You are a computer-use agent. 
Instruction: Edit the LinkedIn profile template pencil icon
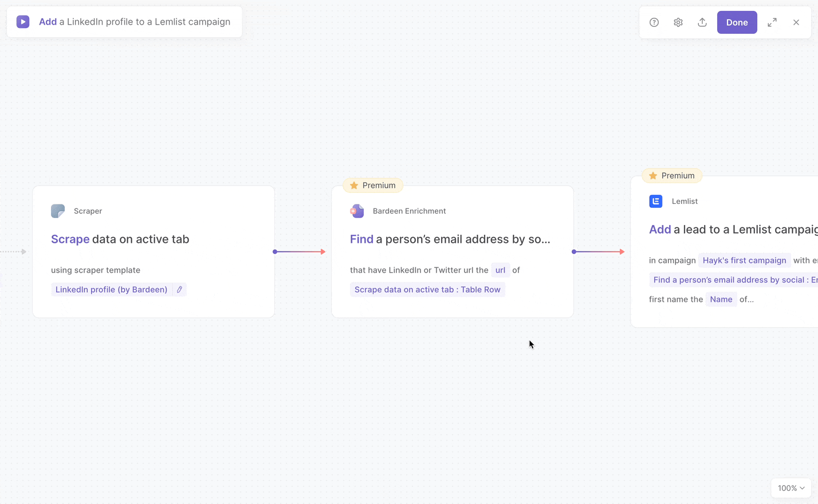point(179,290)
